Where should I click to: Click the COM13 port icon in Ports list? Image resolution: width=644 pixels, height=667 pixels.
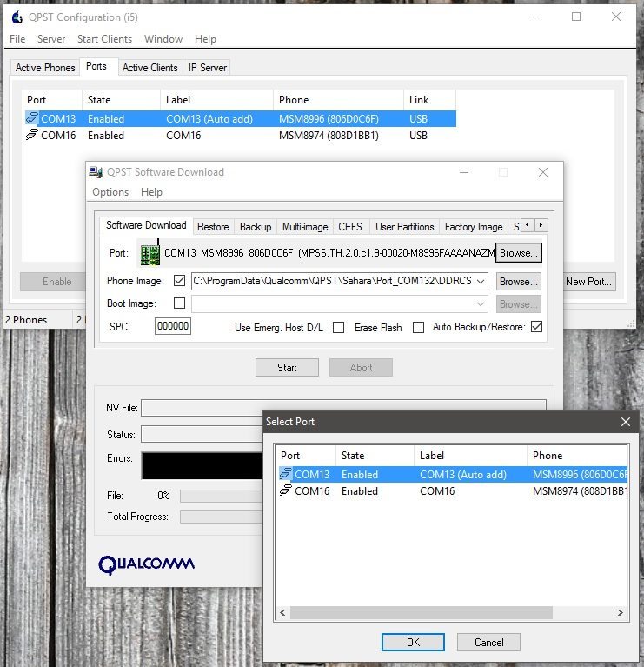(x=32, y=119)
